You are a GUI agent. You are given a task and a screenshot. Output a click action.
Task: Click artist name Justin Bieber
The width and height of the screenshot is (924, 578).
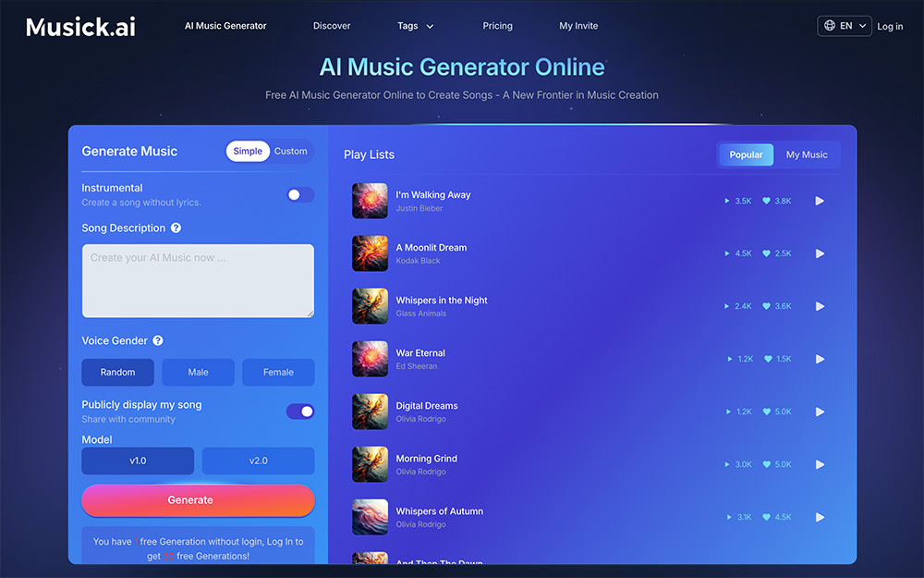click(x=419, y=208)
